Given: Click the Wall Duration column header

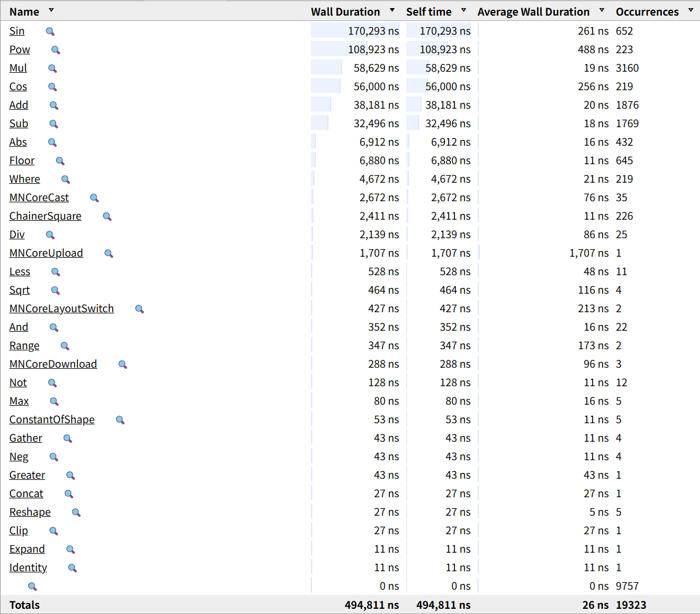Looking at the screenshot, I should coord(345,12).
